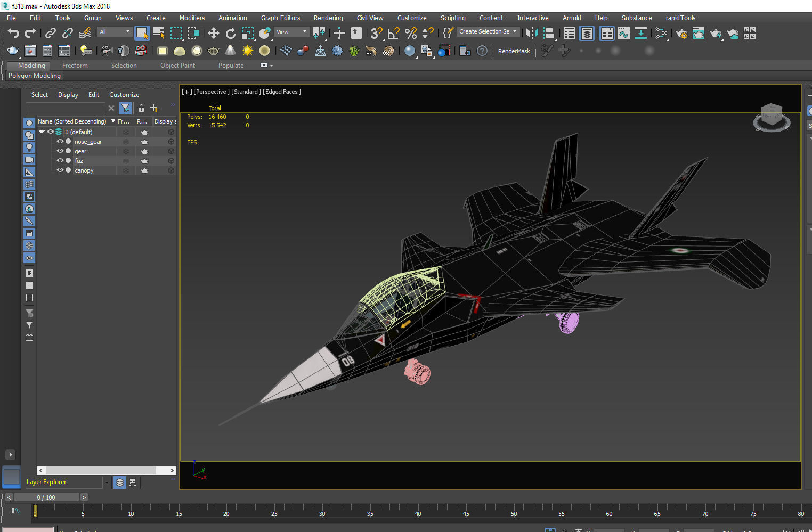Click the RenderMask button
Viewport: 812px width, 532px height.
[514, 51]
